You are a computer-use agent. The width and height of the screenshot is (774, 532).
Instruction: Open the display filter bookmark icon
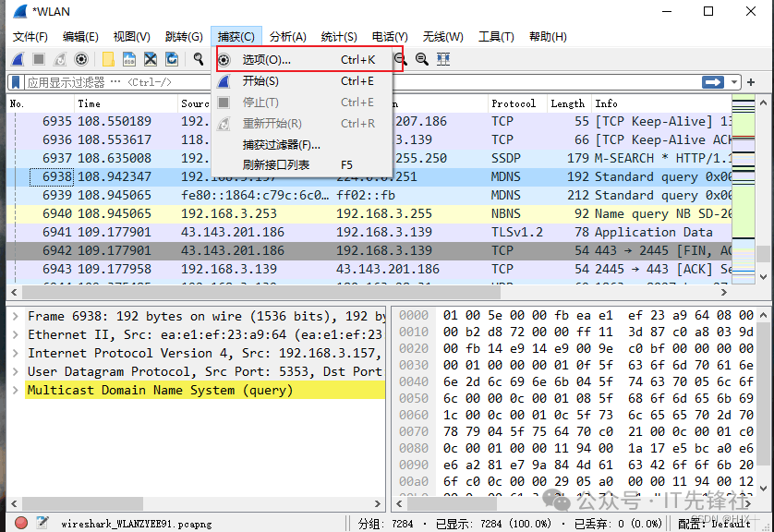click(x=16, y=82)
